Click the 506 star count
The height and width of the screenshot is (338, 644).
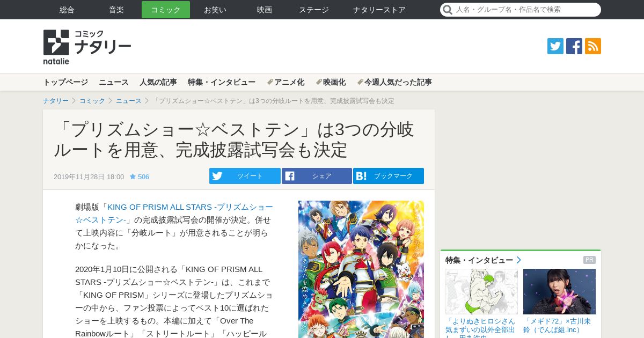143,177
